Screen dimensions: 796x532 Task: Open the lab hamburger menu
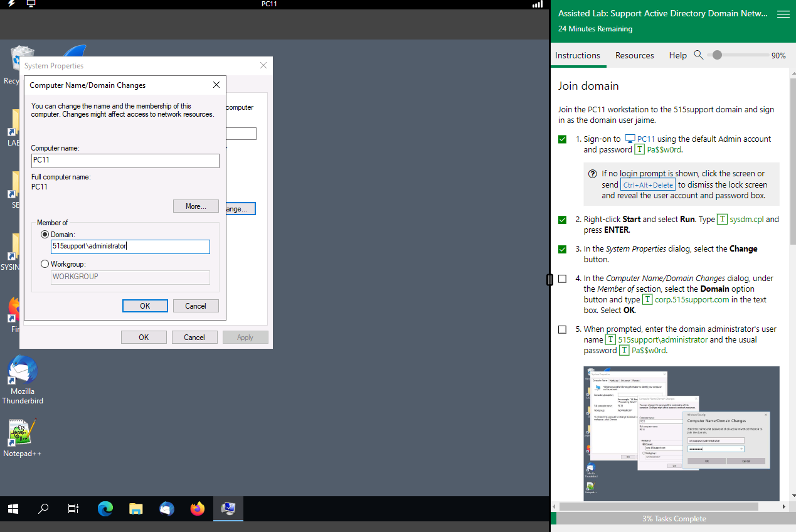783,14
